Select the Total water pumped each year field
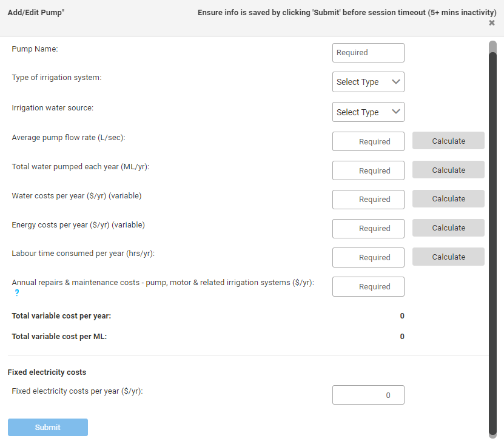 pyautogui.click(x=368, y=170)
